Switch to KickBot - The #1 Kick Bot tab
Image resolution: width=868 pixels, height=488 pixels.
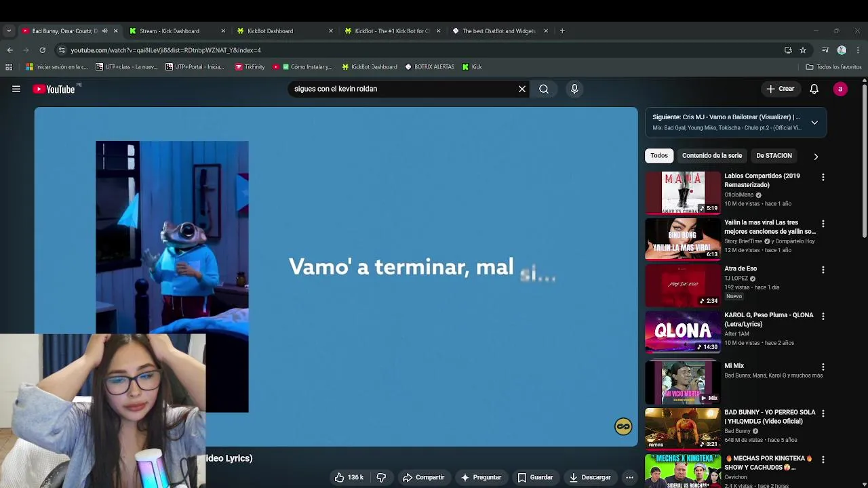pyautogui.click(x=392, y=30)
